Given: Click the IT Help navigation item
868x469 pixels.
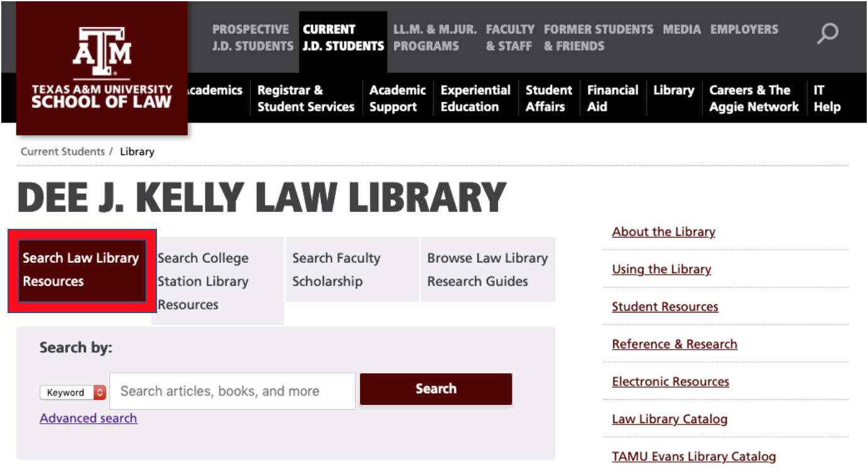Looking at the screenshot, I should [827, 99].
